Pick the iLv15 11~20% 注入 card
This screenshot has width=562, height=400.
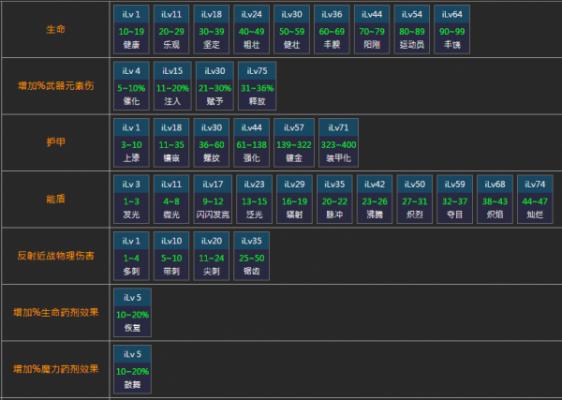[x=172, y=86]
